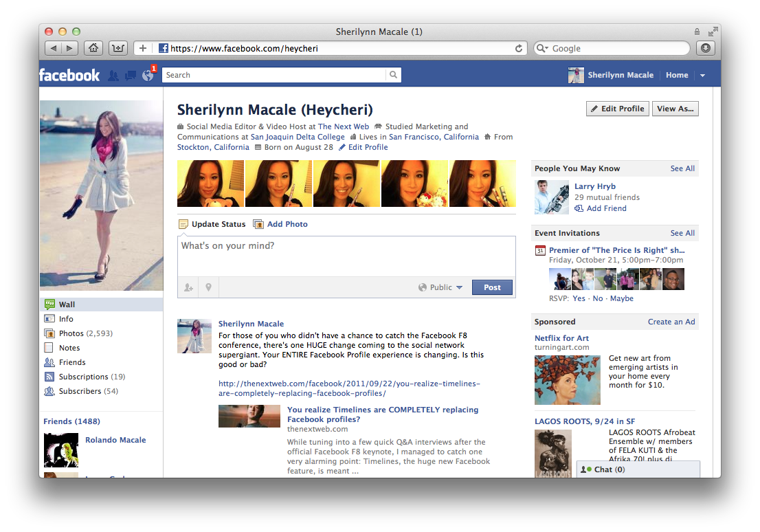Viewport: 760px width, 532px height.
Task: Open San Joaquin Delta College link
Action: click(298, 137)
